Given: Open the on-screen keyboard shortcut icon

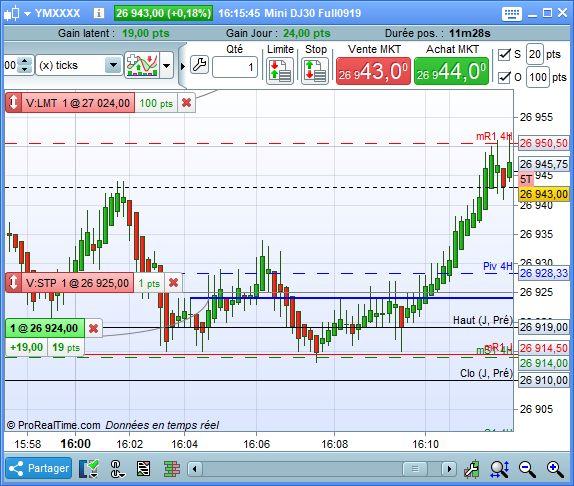Looking at the screenshot, I should 511,14.
